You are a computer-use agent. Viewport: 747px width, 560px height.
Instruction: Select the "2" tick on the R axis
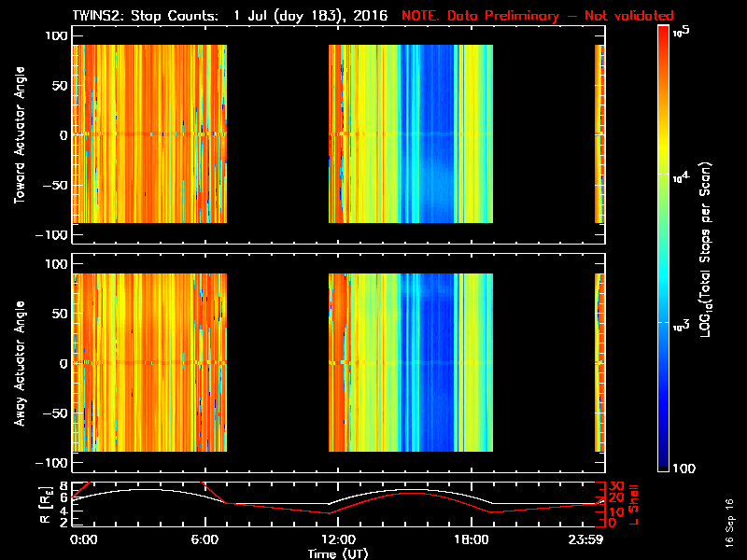[62, 522]
